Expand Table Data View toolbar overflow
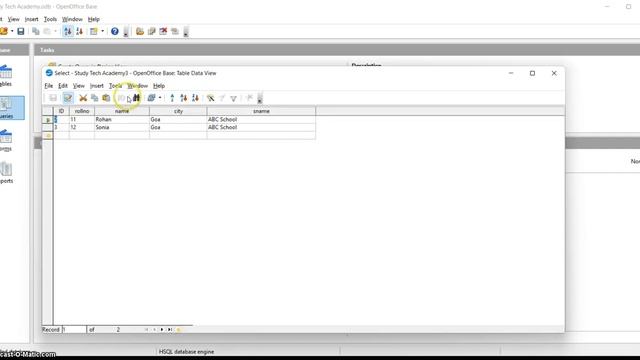Screen dimensions: 640x360 click(260, 98)
